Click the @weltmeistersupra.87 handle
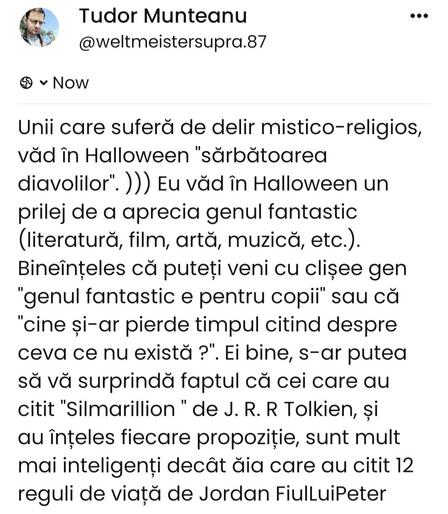 coord(173,42)
